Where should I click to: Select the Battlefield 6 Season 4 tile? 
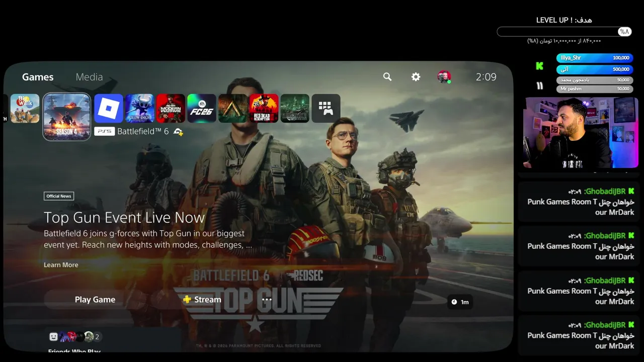67,117
